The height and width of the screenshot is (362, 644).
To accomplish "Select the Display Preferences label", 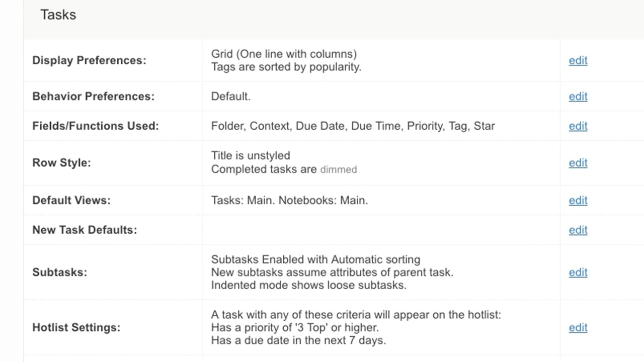I will pos(89,60).
